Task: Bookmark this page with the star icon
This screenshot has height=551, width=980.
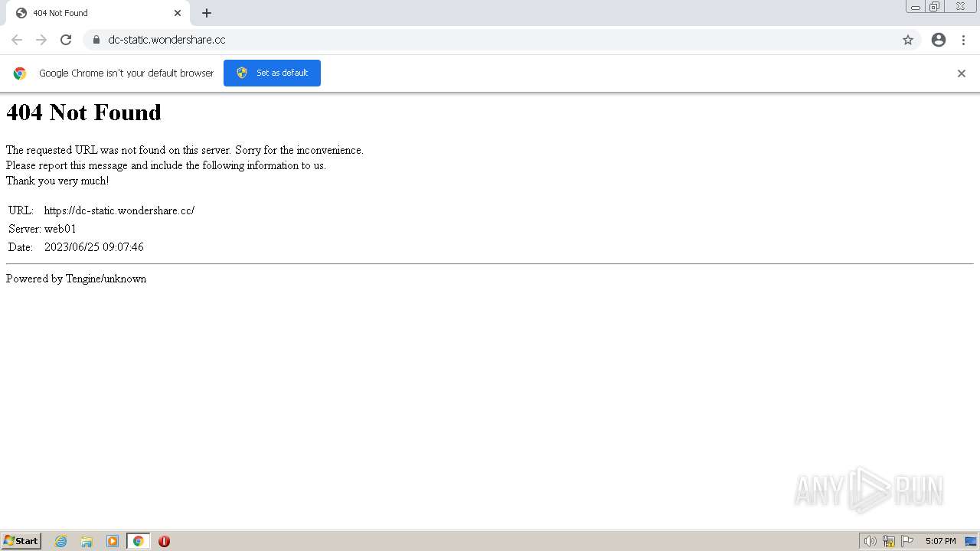Action: point(908,40)
